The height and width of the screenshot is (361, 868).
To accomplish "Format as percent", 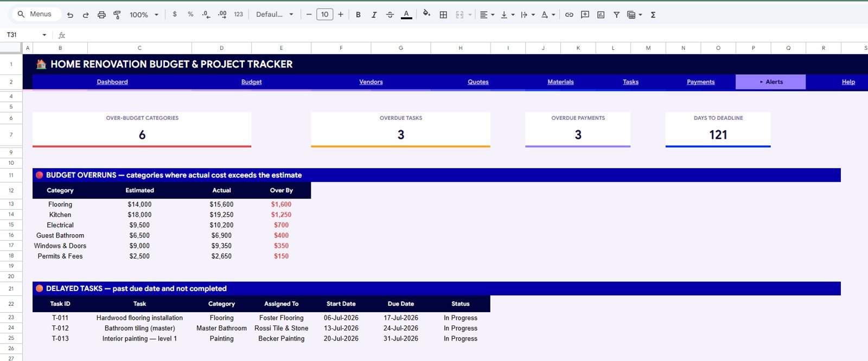I will 190,15.
